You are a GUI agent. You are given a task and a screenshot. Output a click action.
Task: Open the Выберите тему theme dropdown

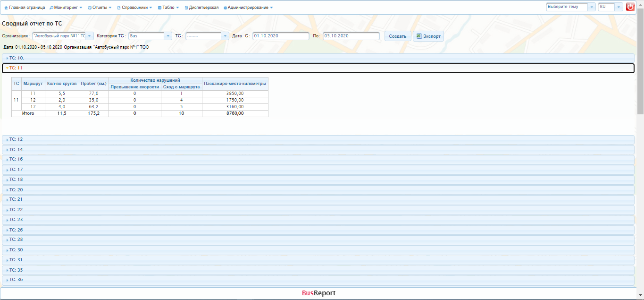point(570,7)
